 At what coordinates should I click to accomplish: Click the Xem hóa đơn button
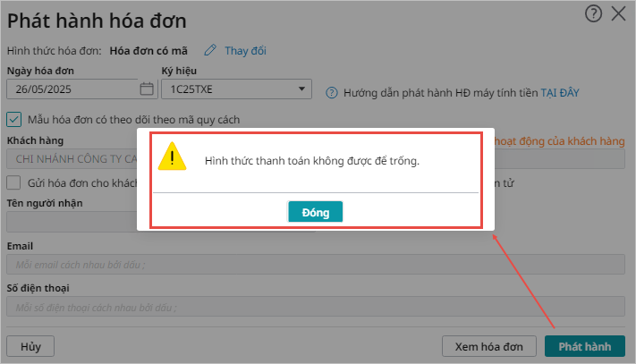[488, 347]
